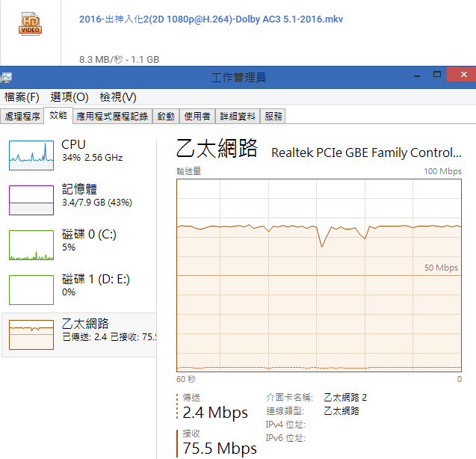Switch to the 處理程序 tab
476x459 pixels.
point(22,116)
